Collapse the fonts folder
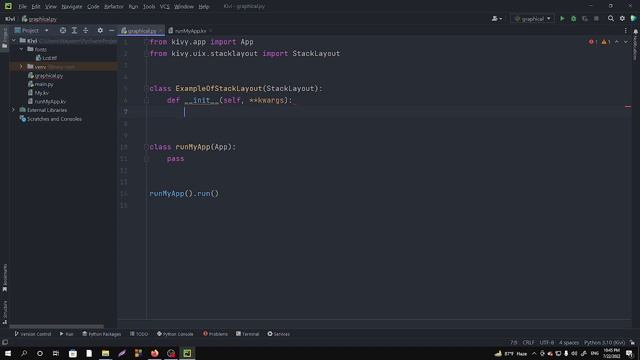Screen dimensions: 640x360 tap(21, 49)
